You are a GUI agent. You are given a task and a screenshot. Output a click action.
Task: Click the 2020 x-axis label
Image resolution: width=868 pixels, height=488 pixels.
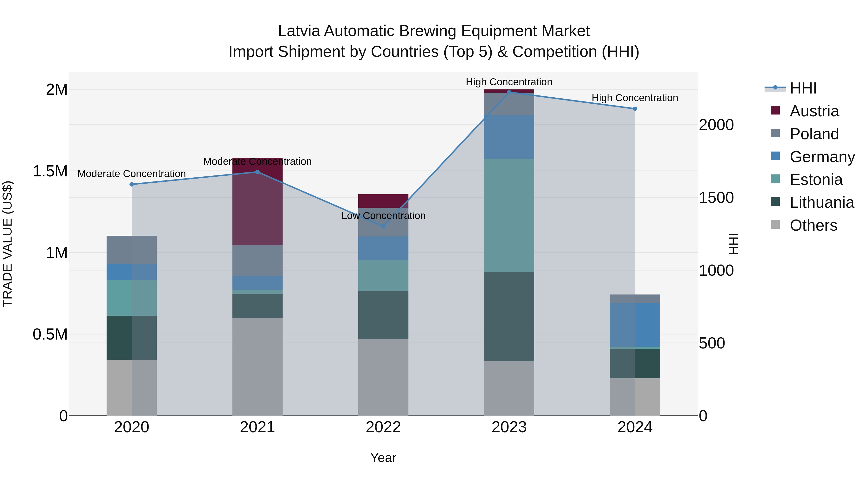(132, 427)
